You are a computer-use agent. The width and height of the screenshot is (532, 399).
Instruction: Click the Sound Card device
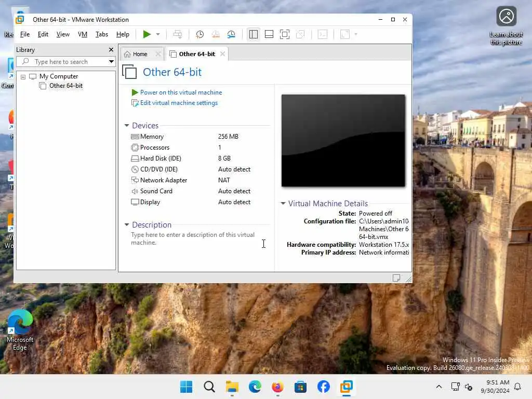click(156, 191)
